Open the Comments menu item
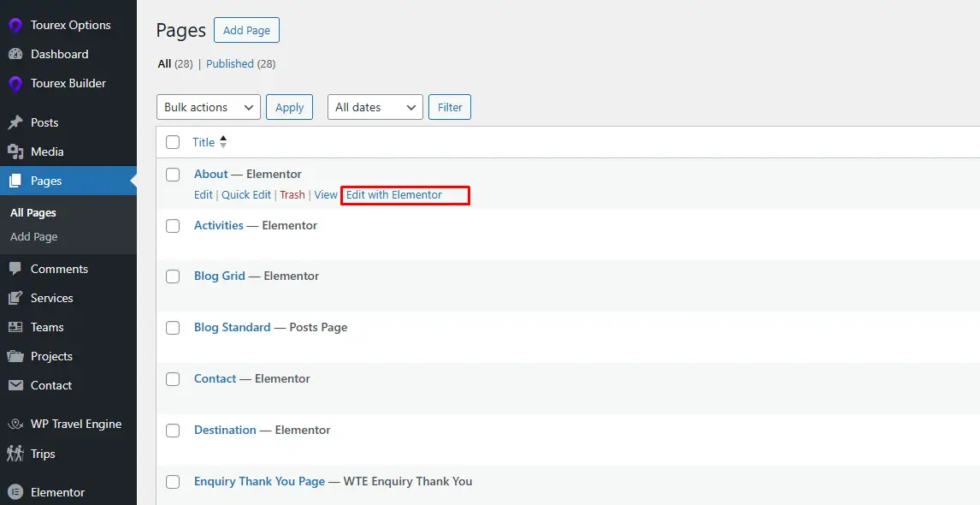 click(68, 269)
